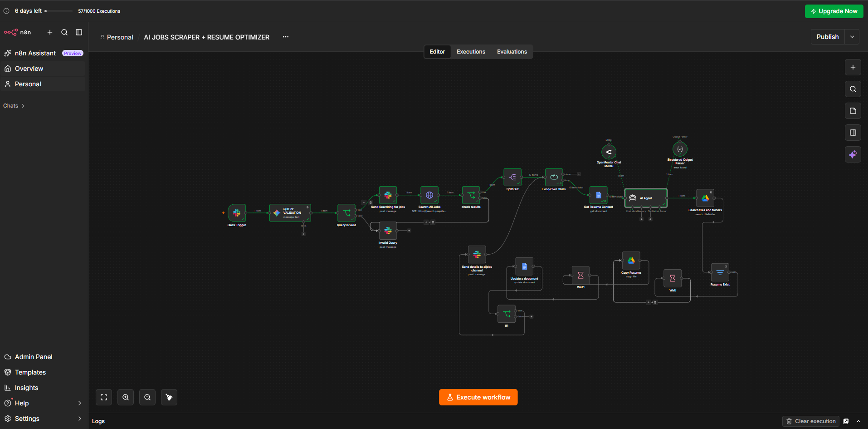This screenshot has width=868, height=429.
Task: Expand the Help submenu
Action: [x=80, y=403]
